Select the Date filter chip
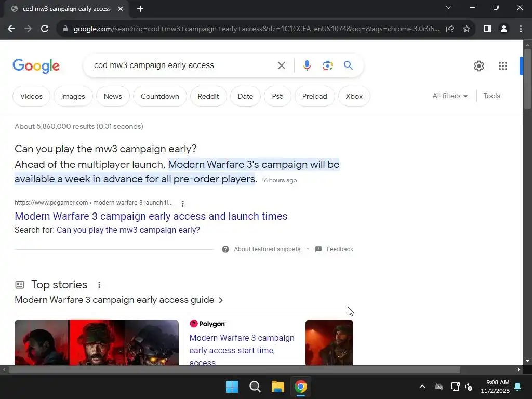Screen dimensions: 532x399 (x=245, y=96)
